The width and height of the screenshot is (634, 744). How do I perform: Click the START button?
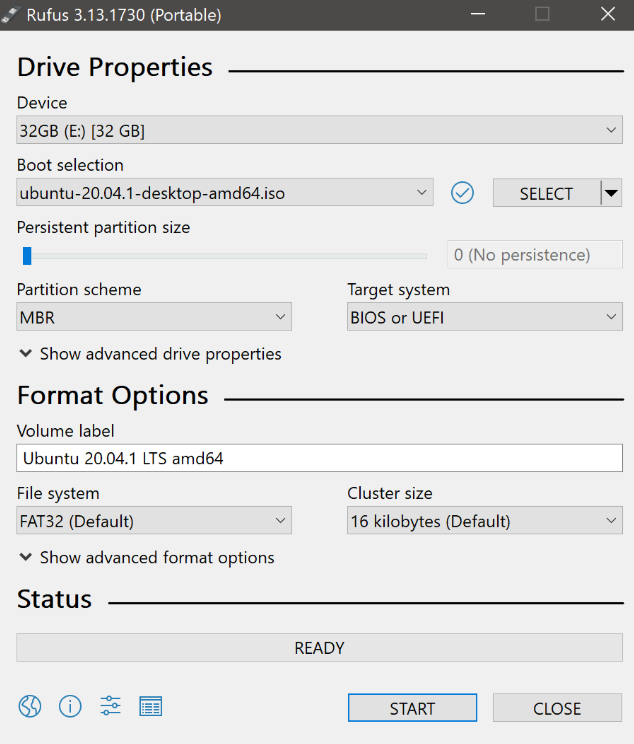click(412, 708)
